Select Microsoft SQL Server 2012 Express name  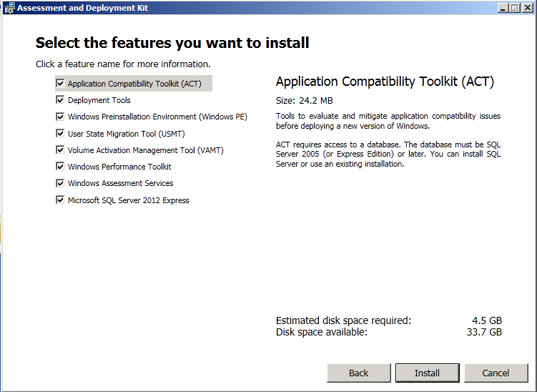click(129, 200)
